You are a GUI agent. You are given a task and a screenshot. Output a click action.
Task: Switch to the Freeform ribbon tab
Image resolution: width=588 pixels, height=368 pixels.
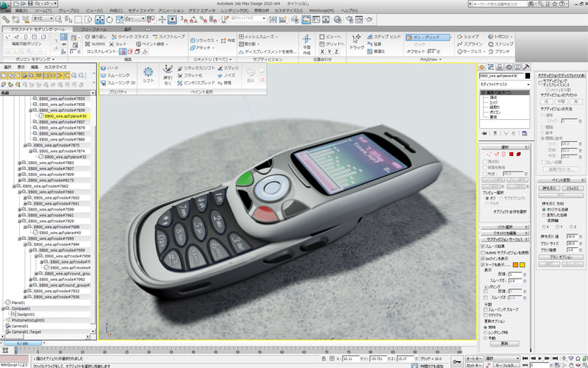coord(94,29)
